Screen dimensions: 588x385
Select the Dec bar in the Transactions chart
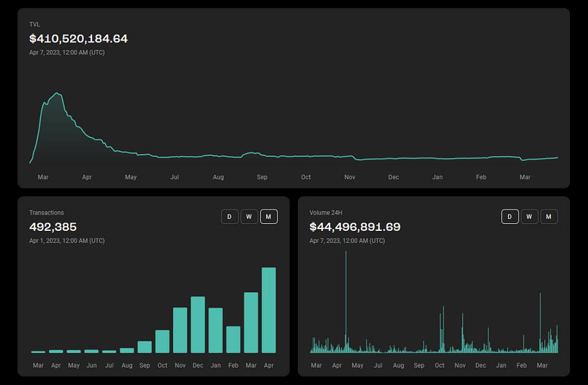[198, 324]
